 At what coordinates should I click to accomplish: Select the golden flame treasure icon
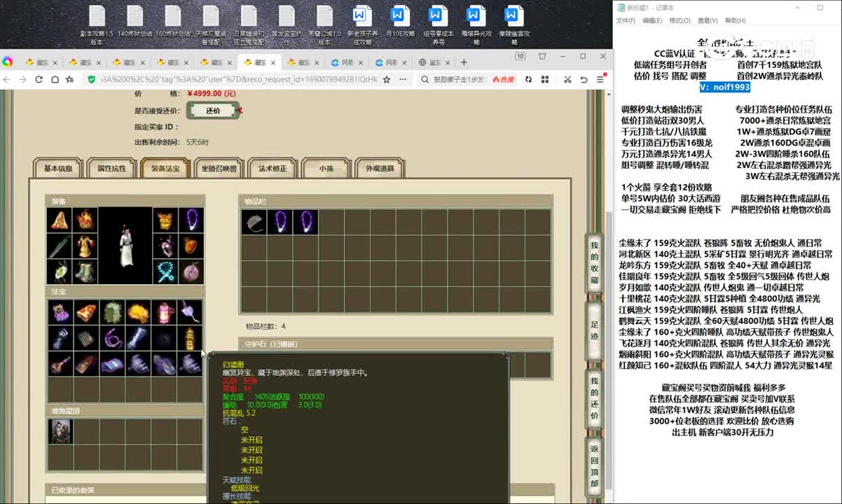pos(138,312)
